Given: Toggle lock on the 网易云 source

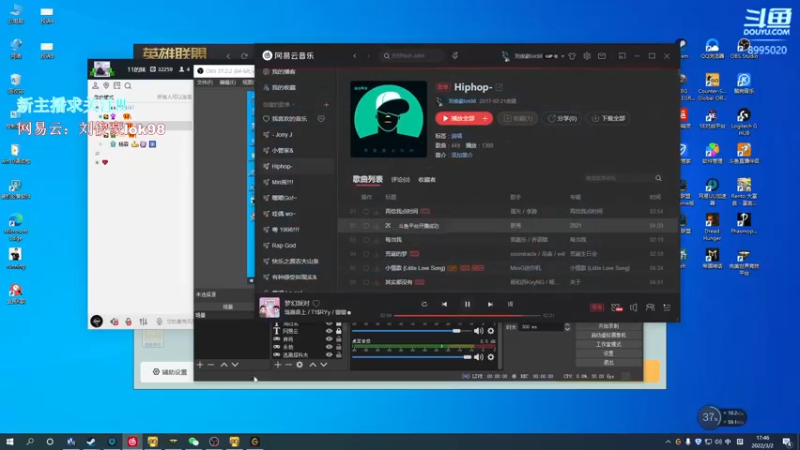Looking at the screenshot, I should pos(338,331).
